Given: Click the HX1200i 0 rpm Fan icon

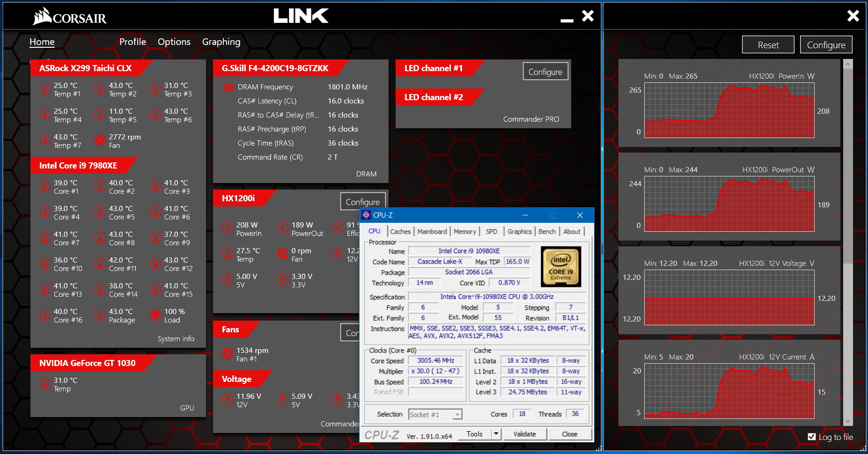Looking at the screenshot, I should [283, 254].
